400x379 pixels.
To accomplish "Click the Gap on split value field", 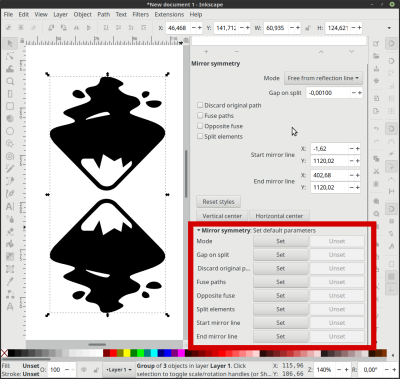I will click(328, 93).
